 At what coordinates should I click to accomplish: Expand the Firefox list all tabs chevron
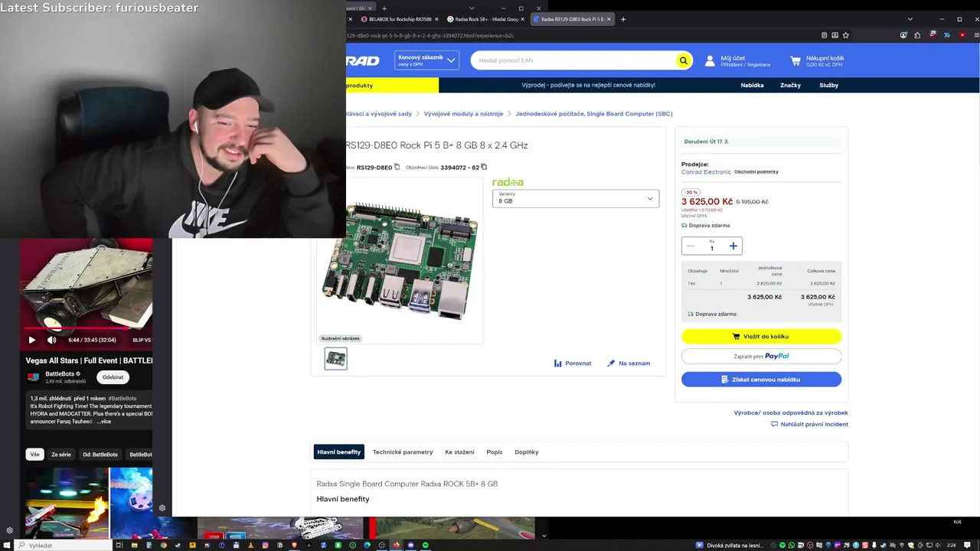click(x=910, y=19)
